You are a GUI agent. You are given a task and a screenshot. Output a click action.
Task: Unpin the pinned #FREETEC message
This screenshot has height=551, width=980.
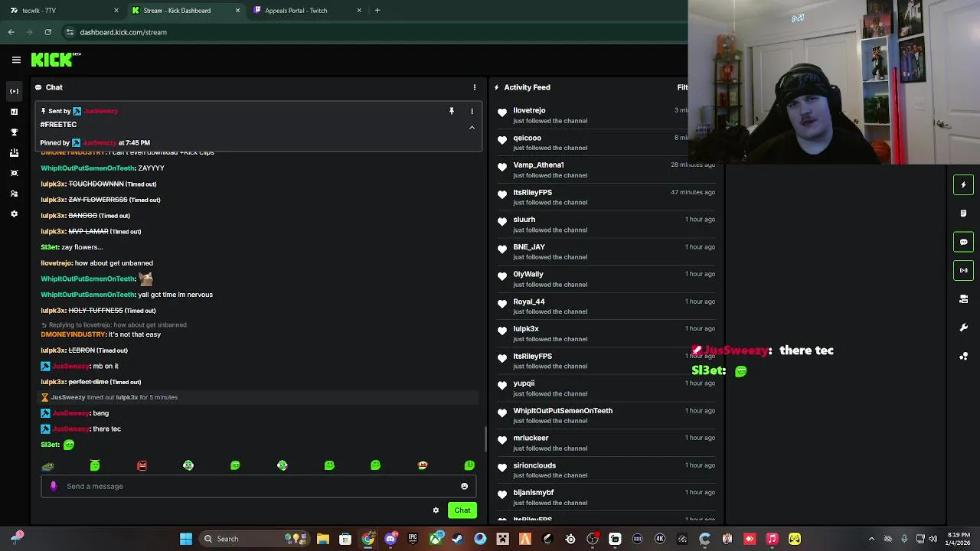tap(452, 111)
